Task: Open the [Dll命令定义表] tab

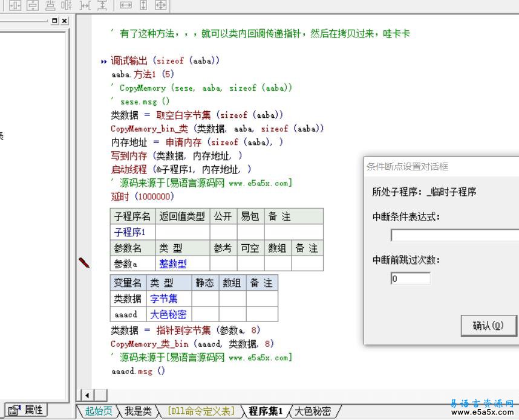Action: click(x=201, y=411)
